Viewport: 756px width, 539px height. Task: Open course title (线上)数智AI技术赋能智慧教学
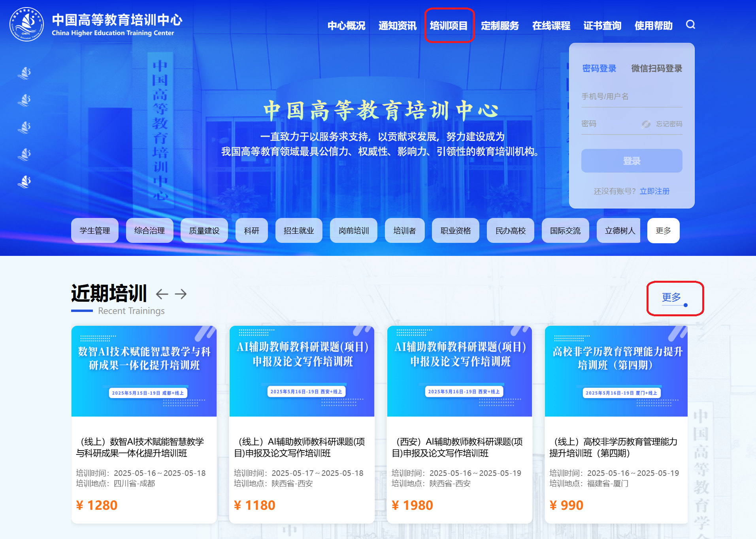140,447
